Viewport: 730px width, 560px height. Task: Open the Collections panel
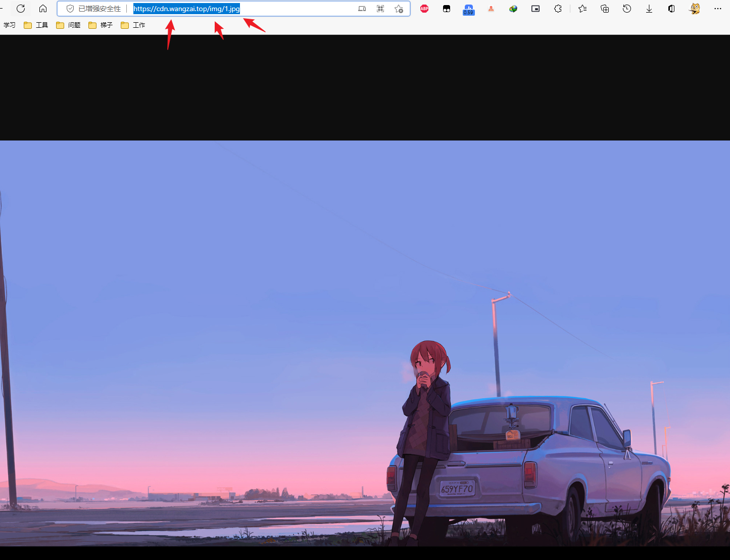point(605,9)
